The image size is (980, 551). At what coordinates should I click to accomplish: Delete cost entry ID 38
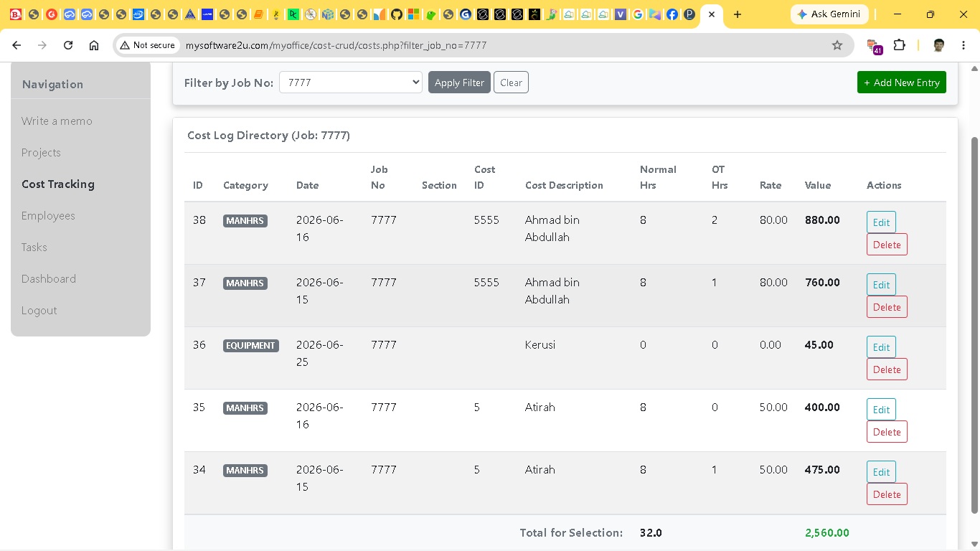click(x=887, y=245)
